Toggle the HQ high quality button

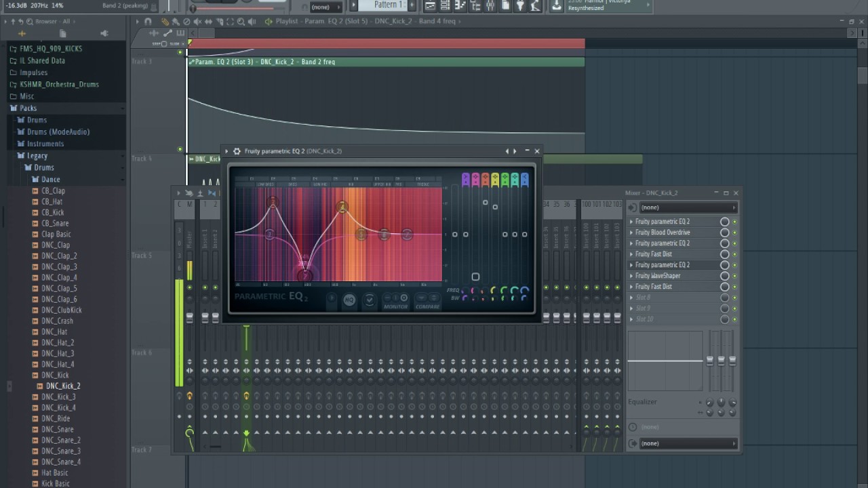(349, 300)
